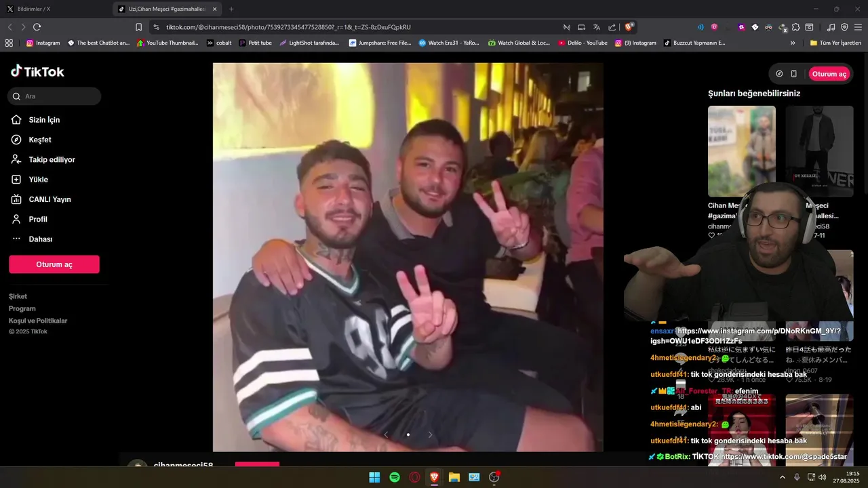Click the sidebar Oturum aç button
Viewport: 868px width, 488px height.
[54, 264]
